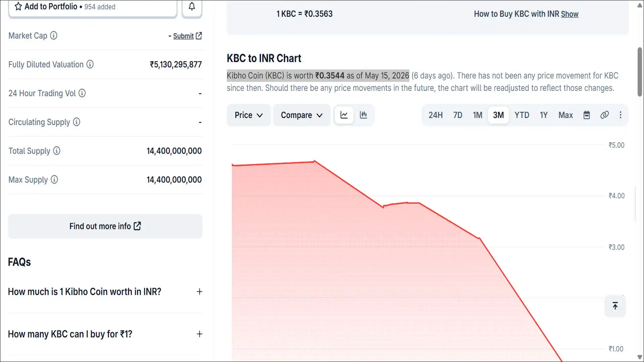Open Circulating Supply info icon
The image size is (644, 362).
coord(76,122)
